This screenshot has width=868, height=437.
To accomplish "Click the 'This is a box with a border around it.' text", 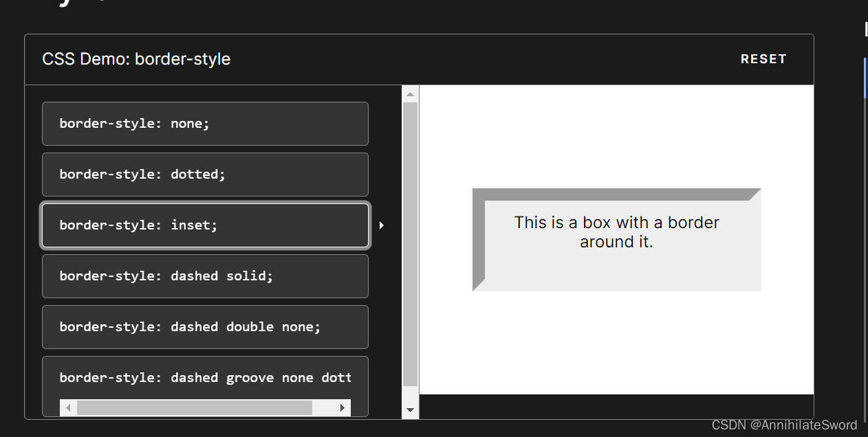I will tap(617, 232).
